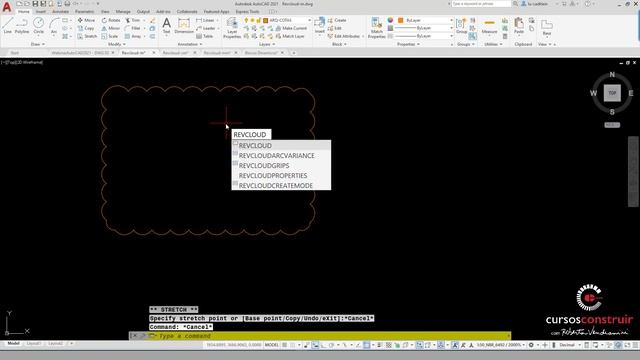This screenshot has width=640, height=360.
Task: Open the Home ribbon tab
Action: (x=23, y=11)
